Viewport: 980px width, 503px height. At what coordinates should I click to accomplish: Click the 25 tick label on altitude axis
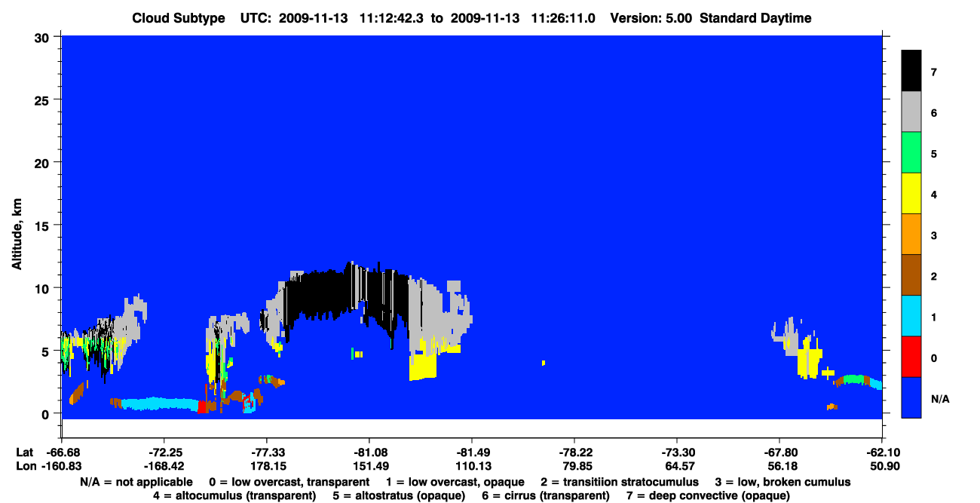click(44, 100)
